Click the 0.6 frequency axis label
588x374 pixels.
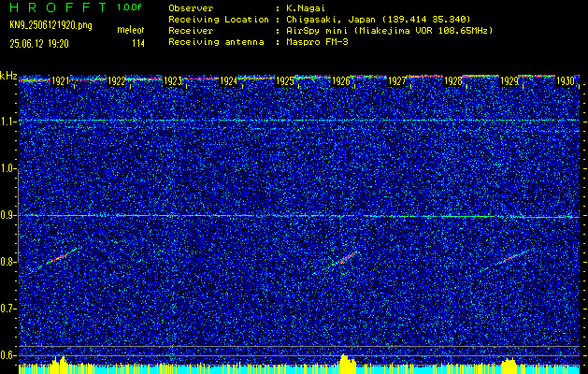pos(7,355)
